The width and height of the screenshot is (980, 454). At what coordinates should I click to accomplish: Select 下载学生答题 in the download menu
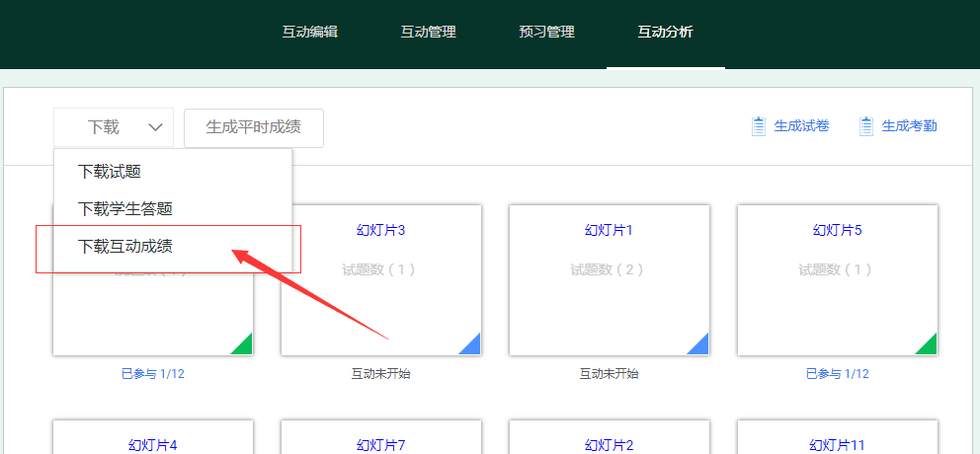point(125,209)
